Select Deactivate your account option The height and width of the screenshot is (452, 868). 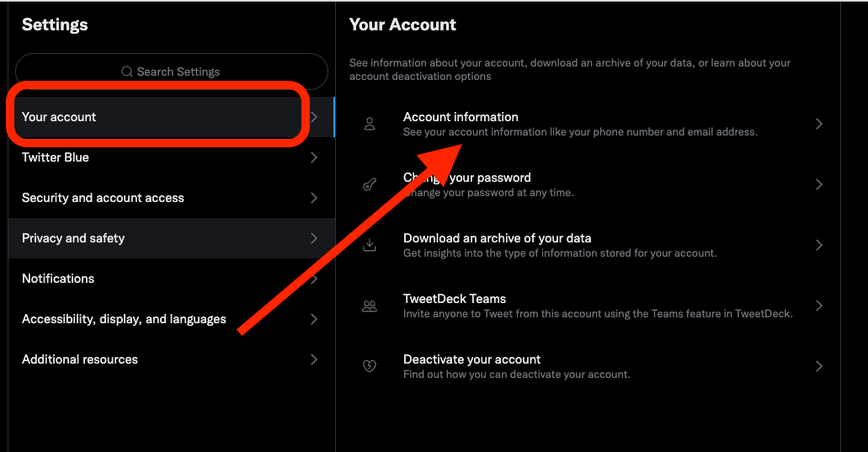point(588,365)
